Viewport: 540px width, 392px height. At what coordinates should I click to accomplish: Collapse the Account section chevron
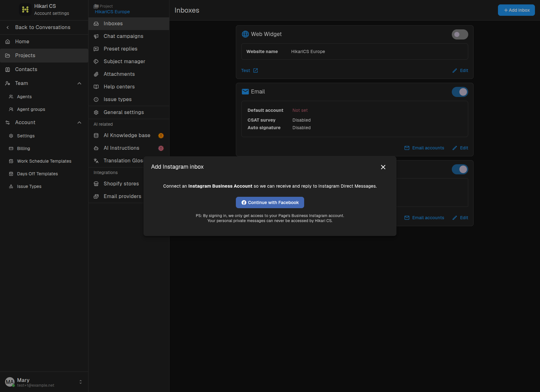pos(79,123)
